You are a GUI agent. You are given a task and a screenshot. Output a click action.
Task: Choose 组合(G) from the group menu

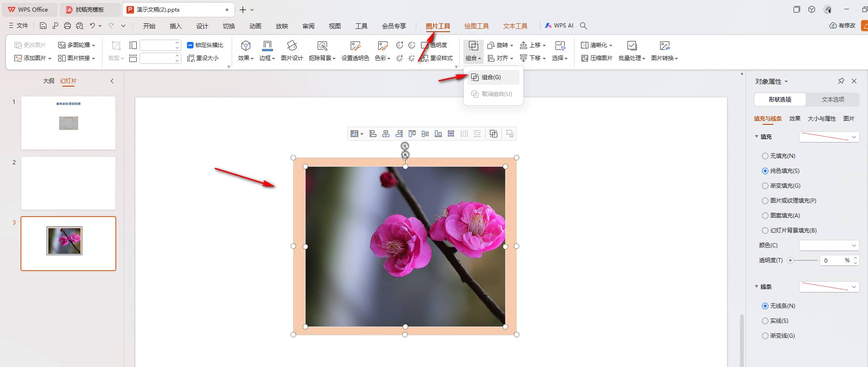pos(493,77)
